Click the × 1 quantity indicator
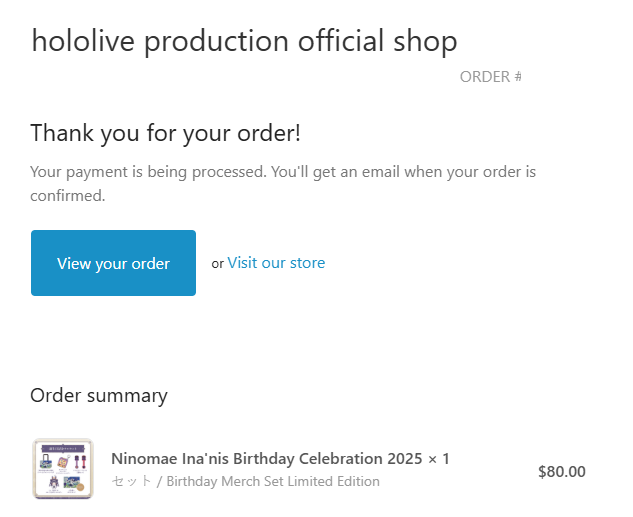The width and height of the screenshot is (633, 517). (x=438, y=459)
